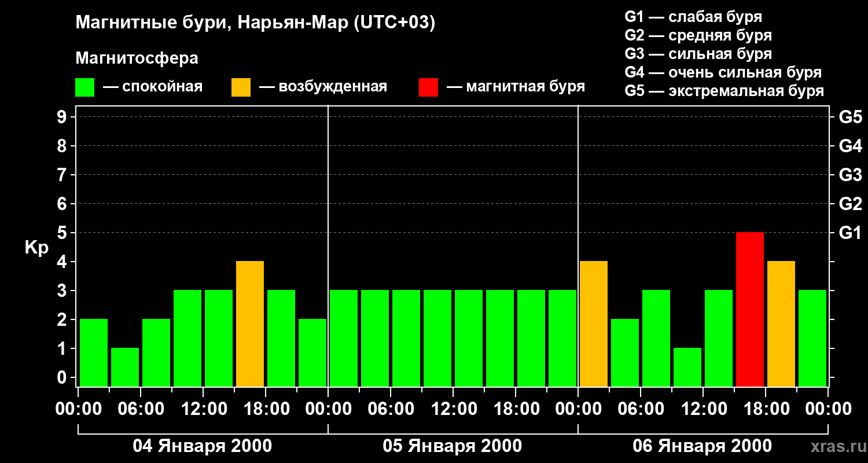Viewport: 868px width, 463px height.
Task: Click the G4 — очень сильная буря line
Action: (x=723, y=72)
